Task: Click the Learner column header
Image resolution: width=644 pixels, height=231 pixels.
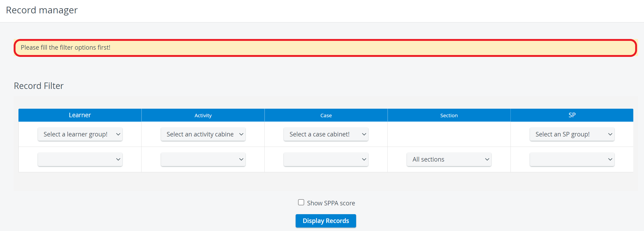Action: click(80, 115)
